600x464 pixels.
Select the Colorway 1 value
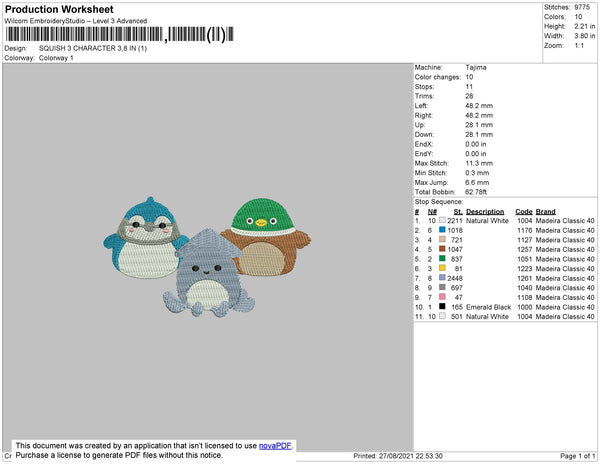pyautogui.click(x=56, y=58)
